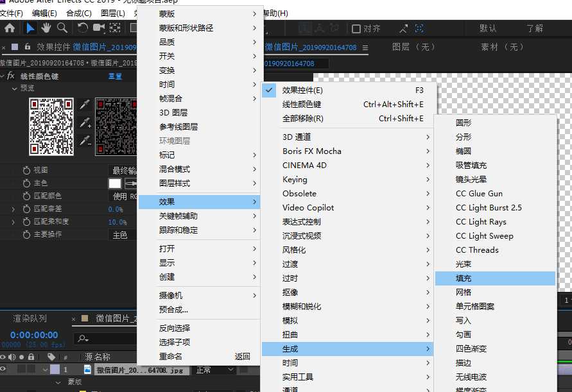
Task: Select the Zoom magnifier tool
Action: click(62, 28)
